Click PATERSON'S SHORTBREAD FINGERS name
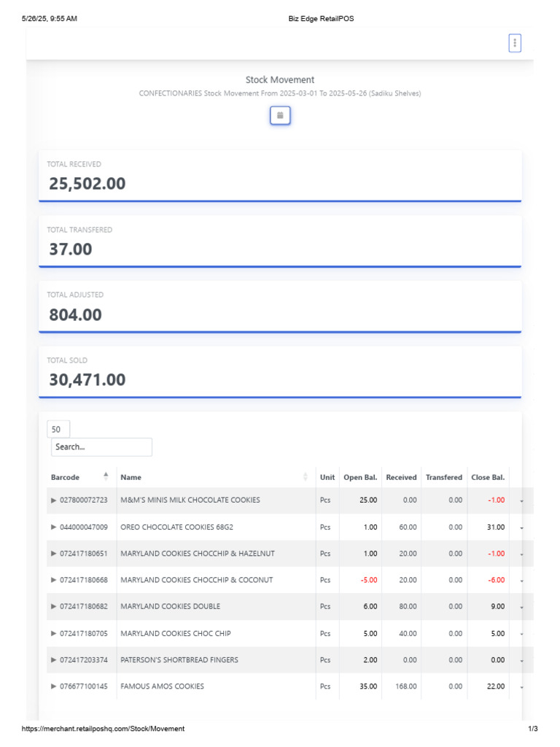The width and height of the screenshot is (560, 747). [179, 659]
